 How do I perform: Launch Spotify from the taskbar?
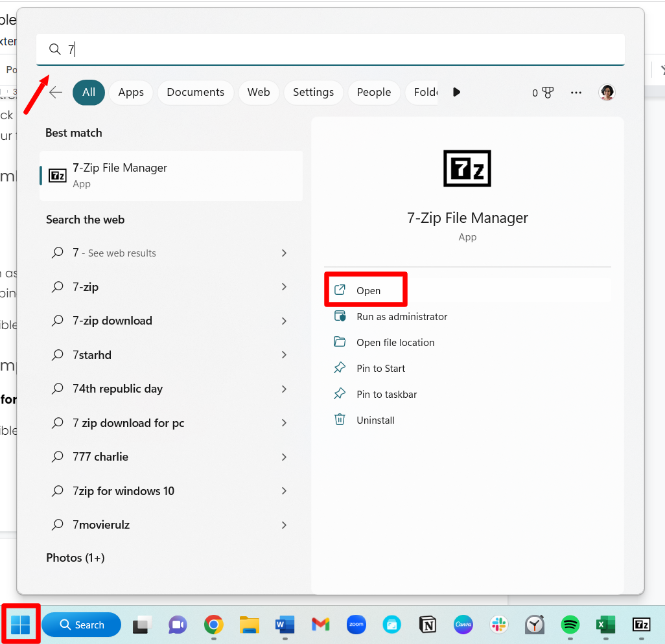(x=570, y=625)
